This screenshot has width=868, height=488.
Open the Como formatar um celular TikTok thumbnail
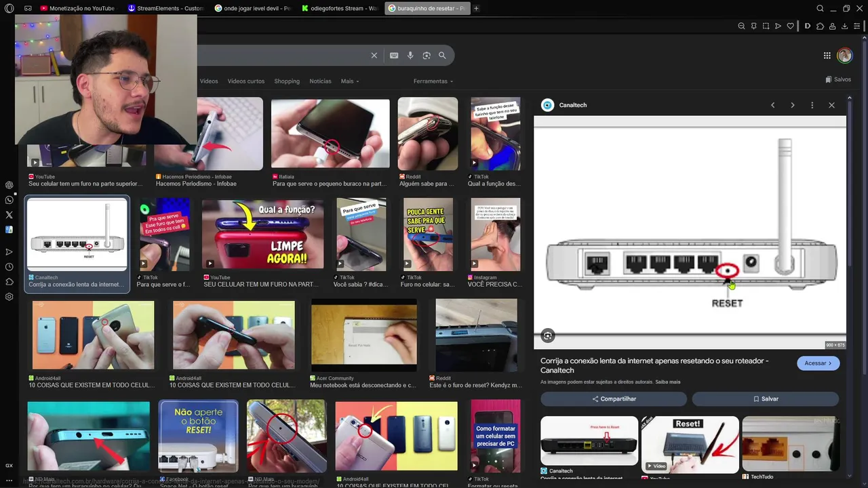496,436
